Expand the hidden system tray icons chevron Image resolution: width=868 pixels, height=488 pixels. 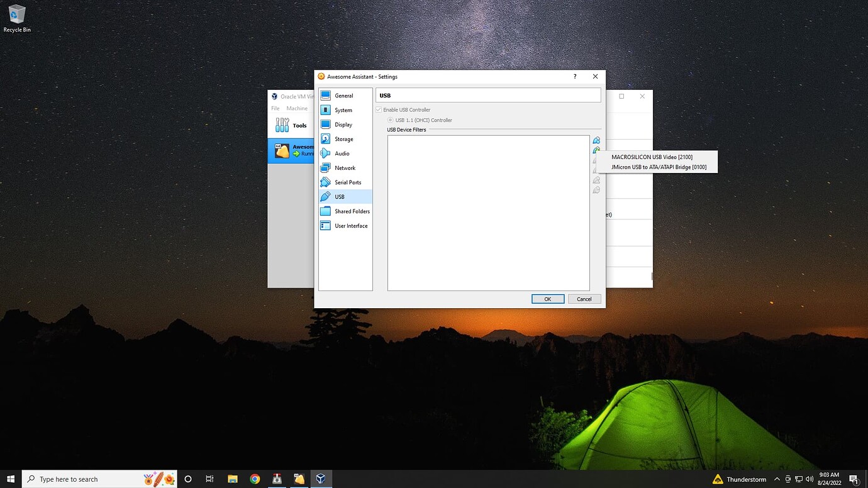point(777,479)
